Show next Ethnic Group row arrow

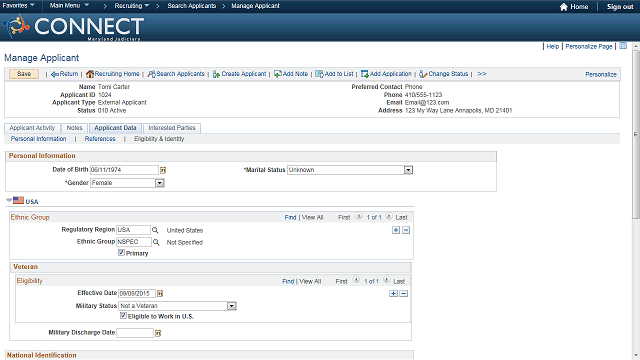pyautogui.click(x=389, y=216)
